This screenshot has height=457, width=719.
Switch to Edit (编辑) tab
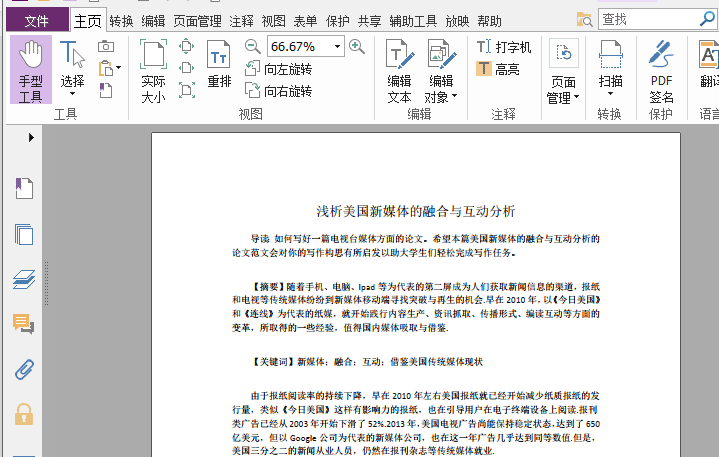pos(153,21)
